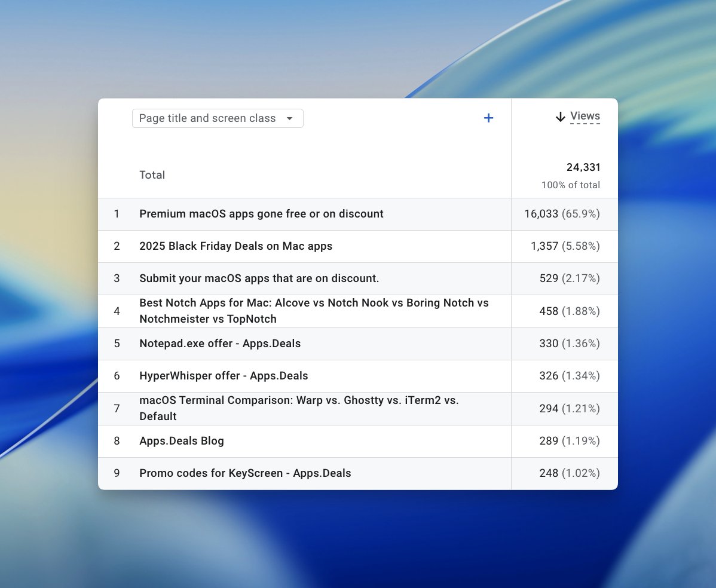This screenshot has width=716, height=588.
Task: Click the 100% of total text
Action: 570,185
